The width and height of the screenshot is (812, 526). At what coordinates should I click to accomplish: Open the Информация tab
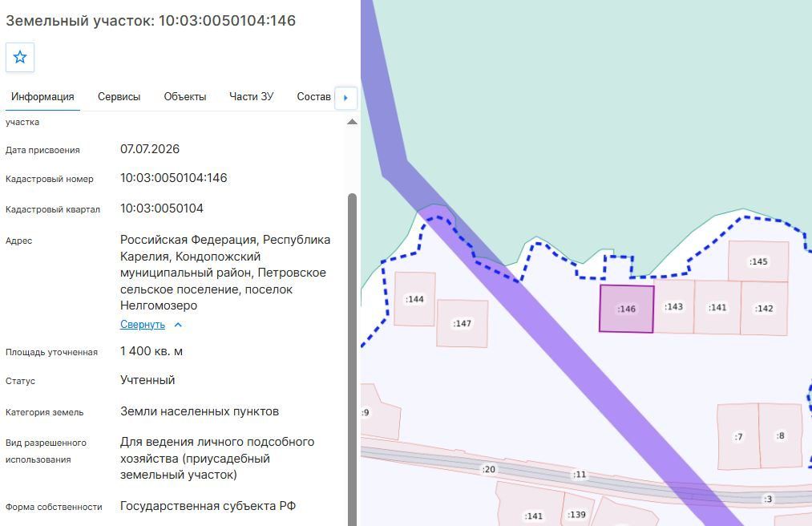pyautogui.click(x=42, y=97)
